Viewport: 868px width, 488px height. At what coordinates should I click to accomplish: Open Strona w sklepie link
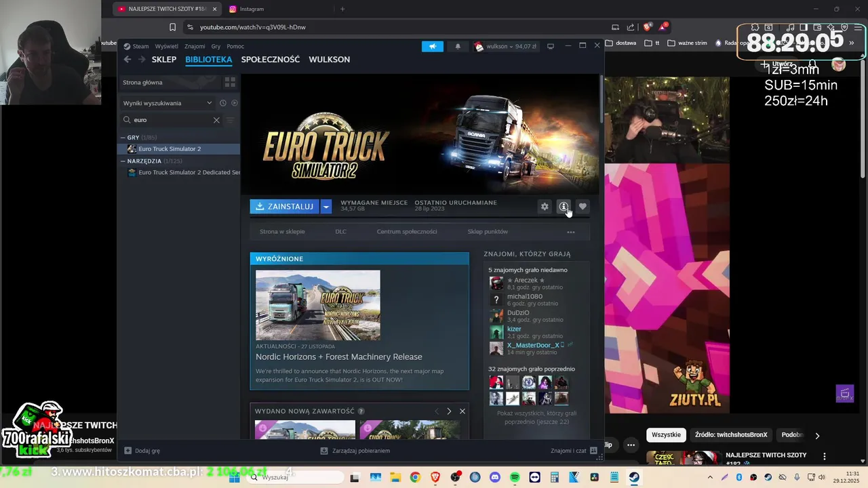pos(282,232)
